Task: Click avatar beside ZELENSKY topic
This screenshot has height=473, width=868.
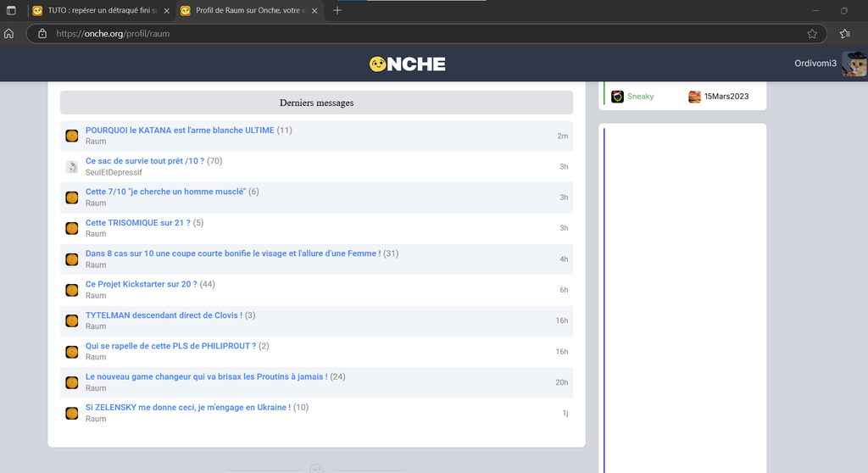Action: tap(72, 413)
